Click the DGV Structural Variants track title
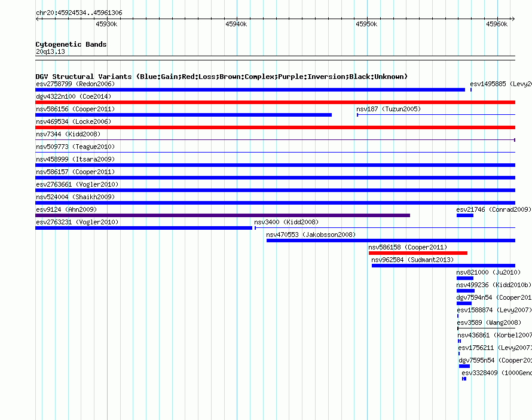Viewport: 532px width, 420px height. click(x=222, y=77)
